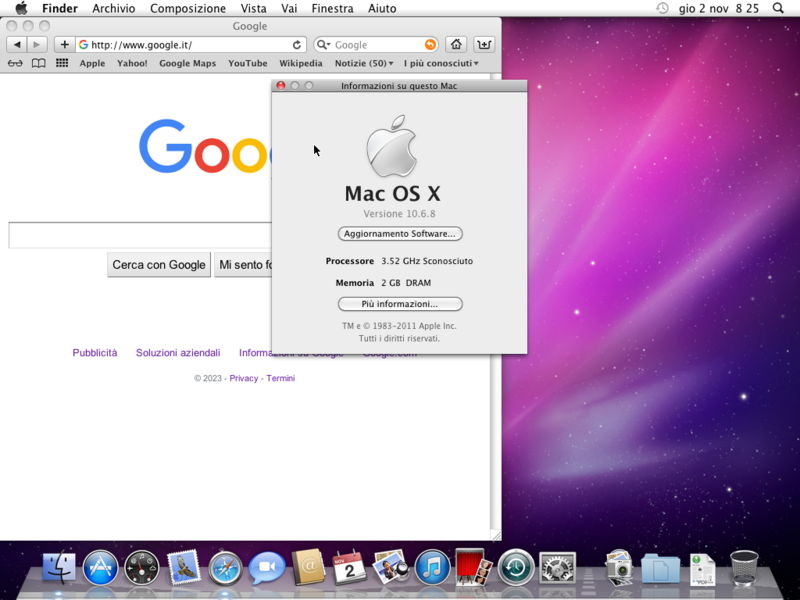Open the Google Maps bookmark
Screen dimensions: 800x600
188,63
